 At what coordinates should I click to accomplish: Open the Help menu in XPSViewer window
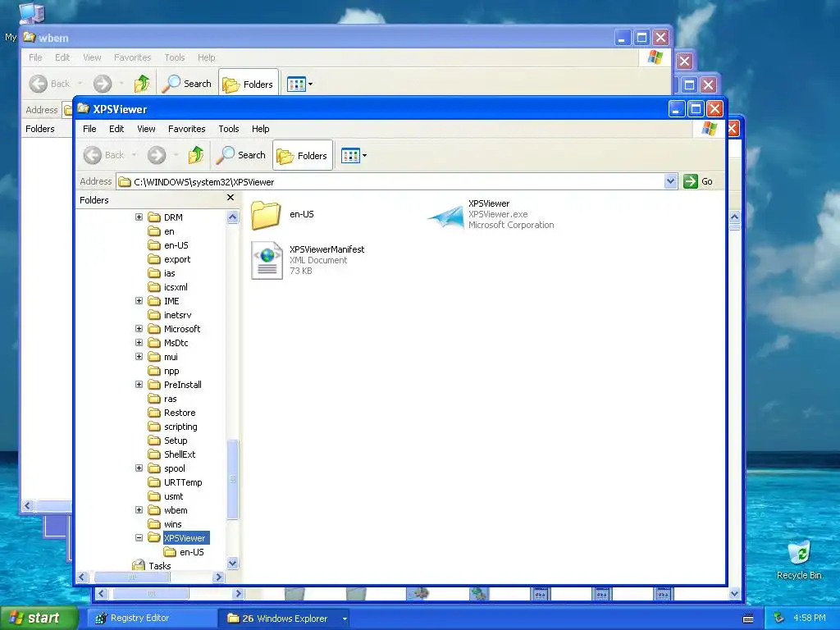coord(260,129)
